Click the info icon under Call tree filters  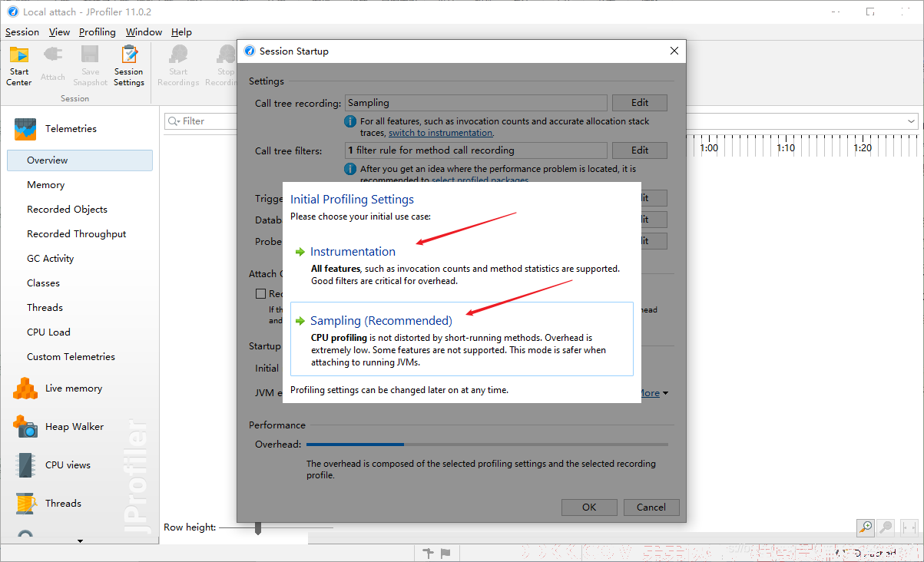click(350, 169)
